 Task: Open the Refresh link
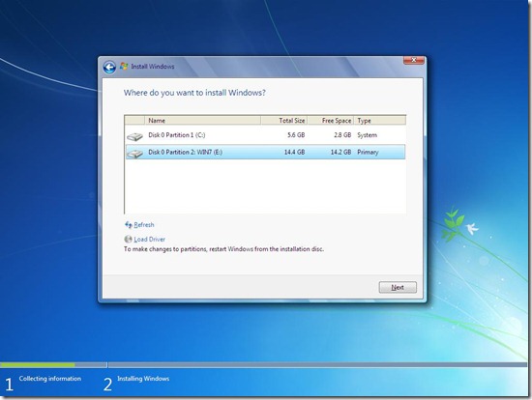pos(144,225)
